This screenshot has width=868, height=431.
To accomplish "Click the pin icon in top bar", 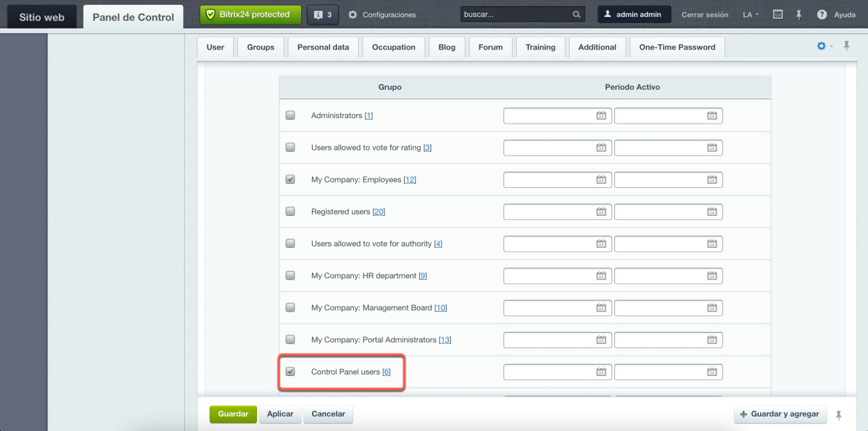I will [x=799, y=14].
